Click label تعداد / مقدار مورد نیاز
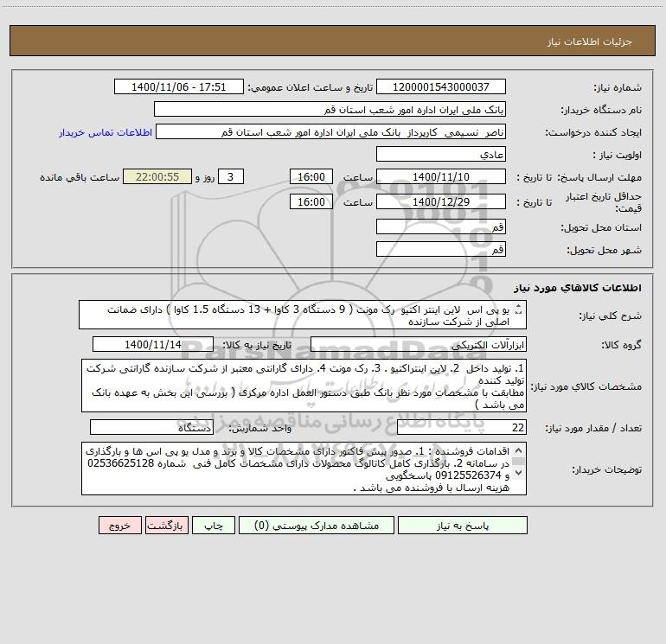 click(593, 429)
